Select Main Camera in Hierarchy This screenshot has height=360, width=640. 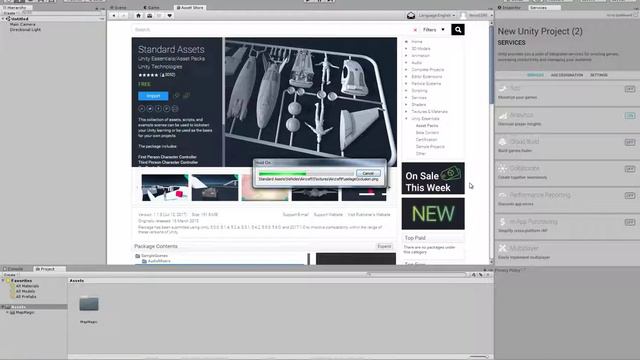coord(22,24)
